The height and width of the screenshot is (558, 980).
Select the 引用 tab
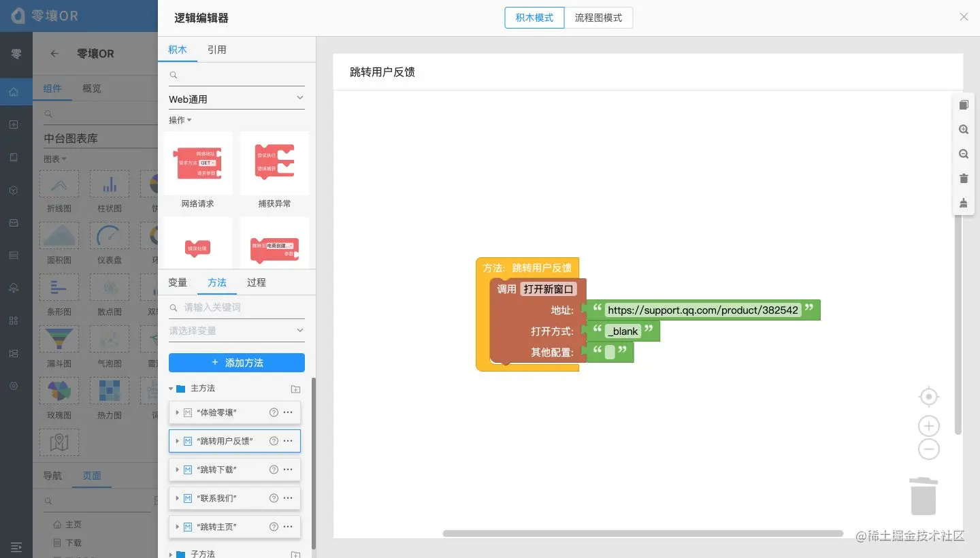217,50
